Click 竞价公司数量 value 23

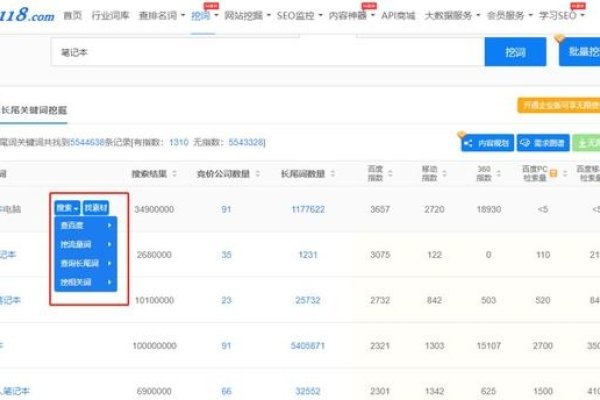[x=226, y=300]
